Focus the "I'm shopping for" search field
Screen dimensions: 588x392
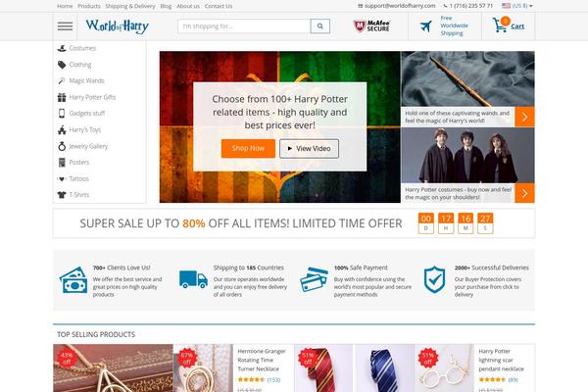click(x=244, y=26)
